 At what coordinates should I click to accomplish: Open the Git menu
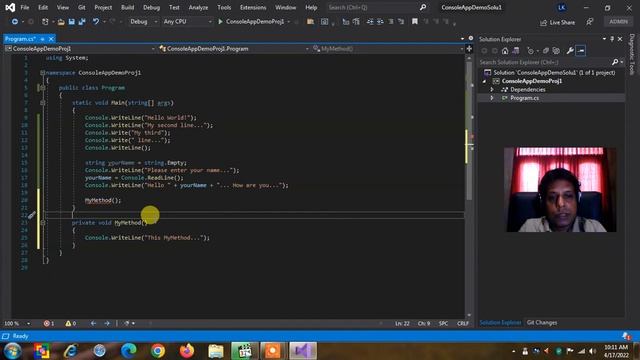click(82, 7)
